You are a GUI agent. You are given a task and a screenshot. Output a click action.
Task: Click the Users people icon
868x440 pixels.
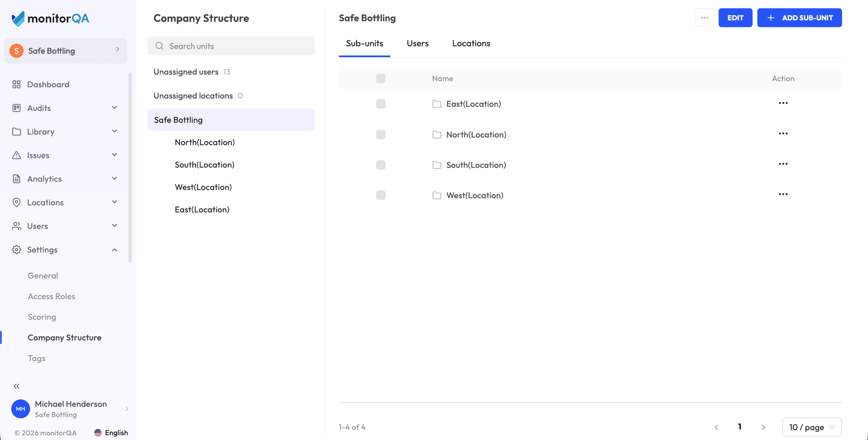pos(17,226)
